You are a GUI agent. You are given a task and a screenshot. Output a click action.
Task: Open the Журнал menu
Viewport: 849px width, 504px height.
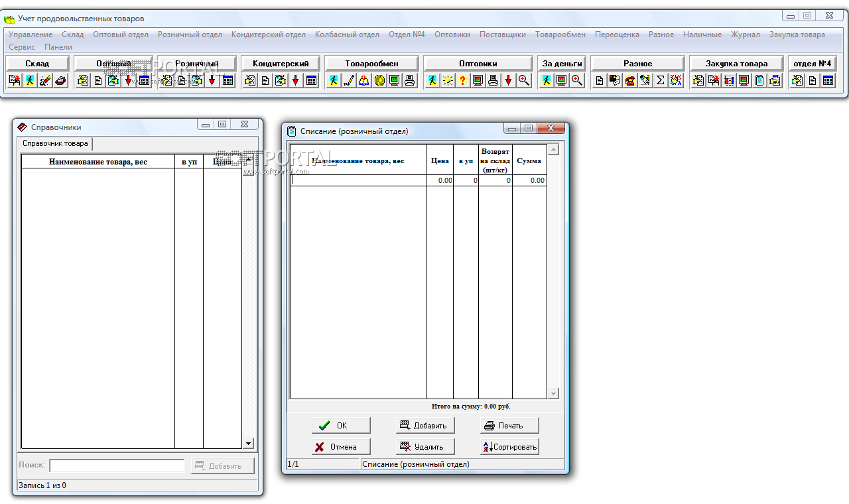[746, 34]
